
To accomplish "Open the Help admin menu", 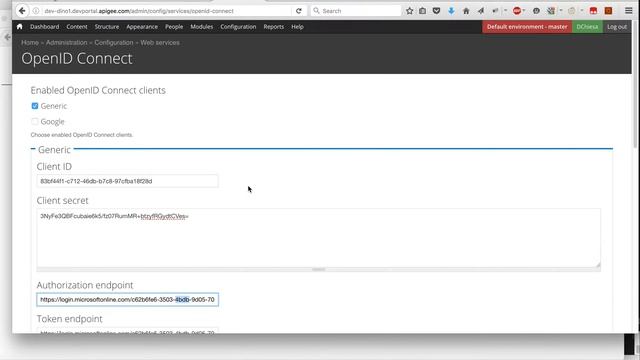I will (297, 27).
